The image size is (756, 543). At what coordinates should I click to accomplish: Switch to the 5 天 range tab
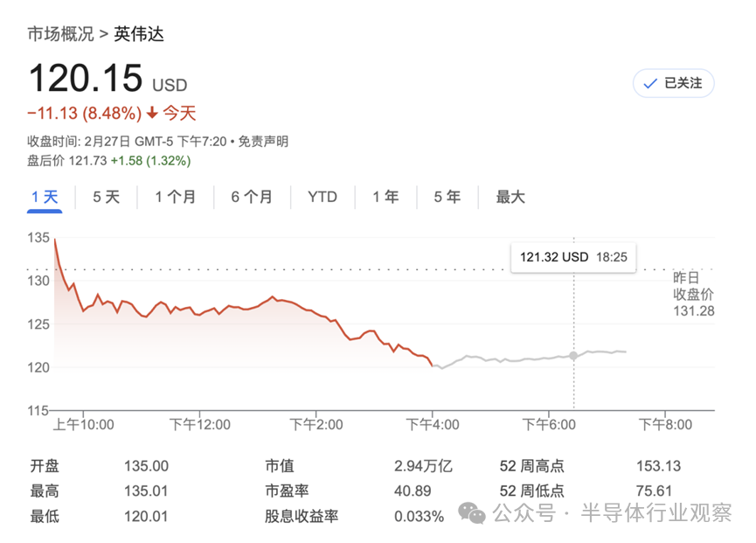(106, 198)
